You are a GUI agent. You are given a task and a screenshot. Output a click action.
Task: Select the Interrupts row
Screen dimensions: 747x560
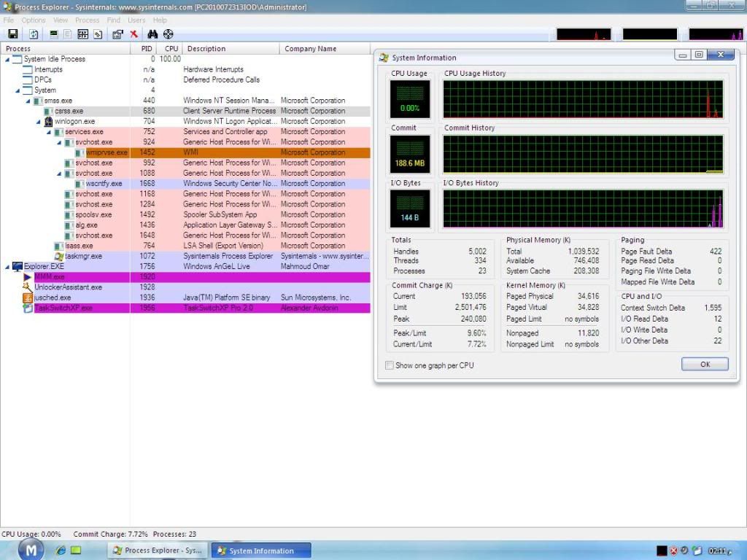coord(185,69)
